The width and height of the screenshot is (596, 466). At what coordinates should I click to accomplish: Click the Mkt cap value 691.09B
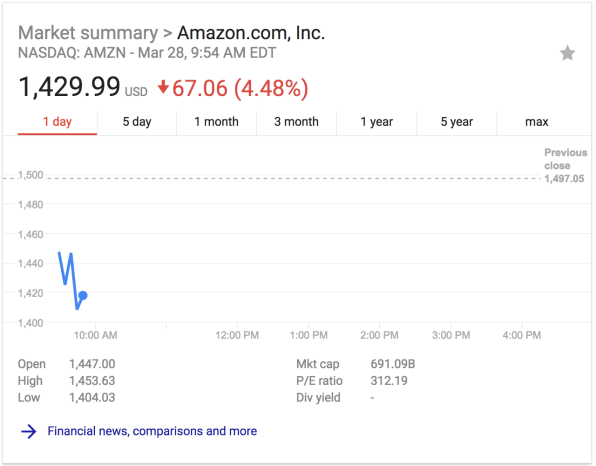393,364
